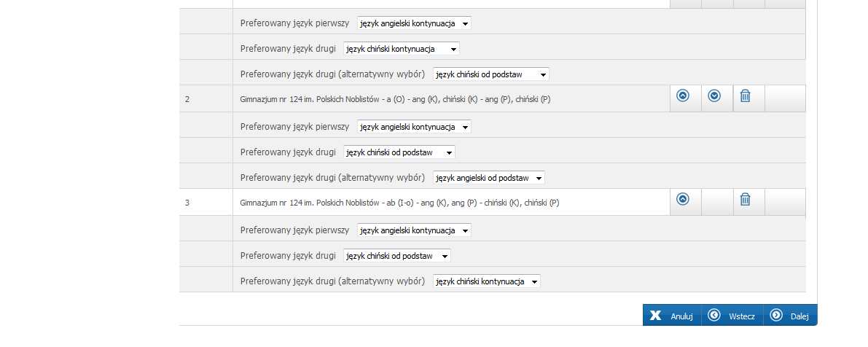Open top 'Preferowany język drugi' dropdown with chiński kontynuacja
868x347 pixels.
(x=402, y=49)
